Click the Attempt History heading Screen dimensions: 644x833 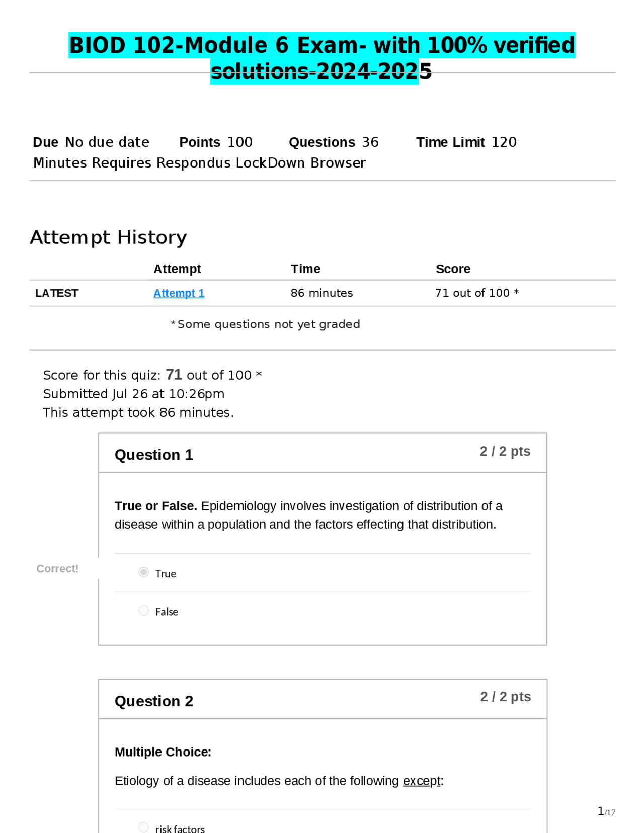click(108, 237)
